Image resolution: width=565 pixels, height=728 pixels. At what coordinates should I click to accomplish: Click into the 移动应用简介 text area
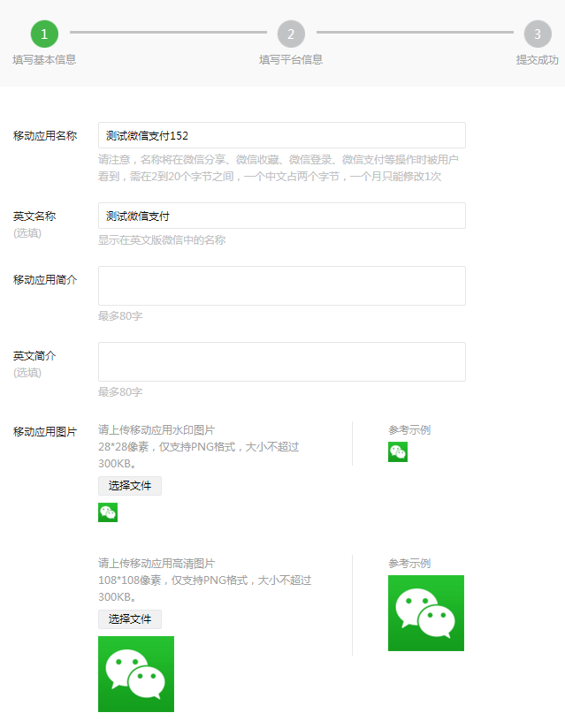281,285
